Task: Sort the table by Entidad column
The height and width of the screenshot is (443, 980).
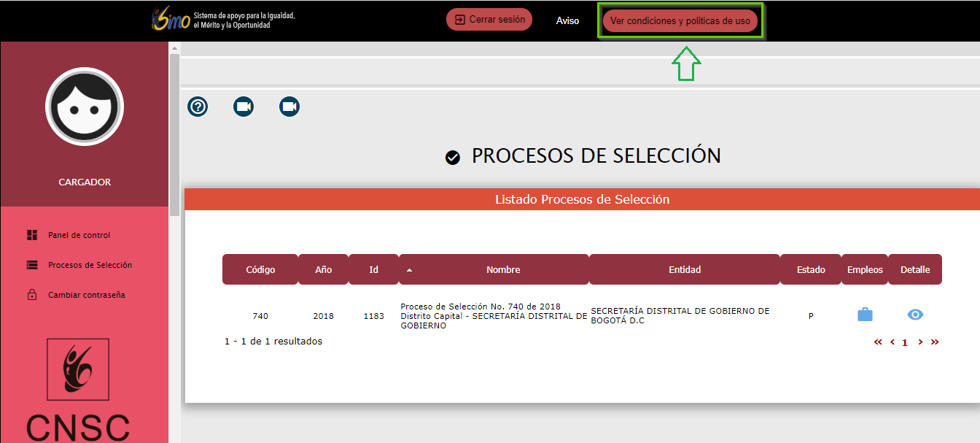Action: pyautogui.click(x=684, y=269)
